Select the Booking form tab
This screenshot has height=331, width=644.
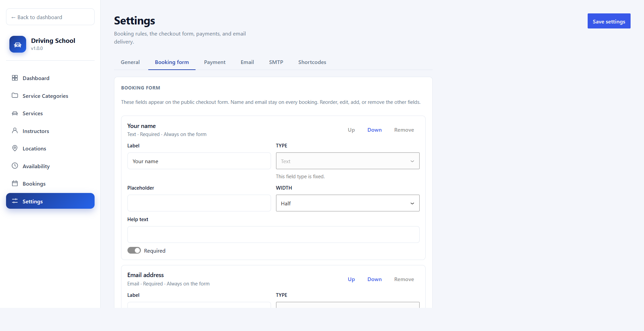172,62
